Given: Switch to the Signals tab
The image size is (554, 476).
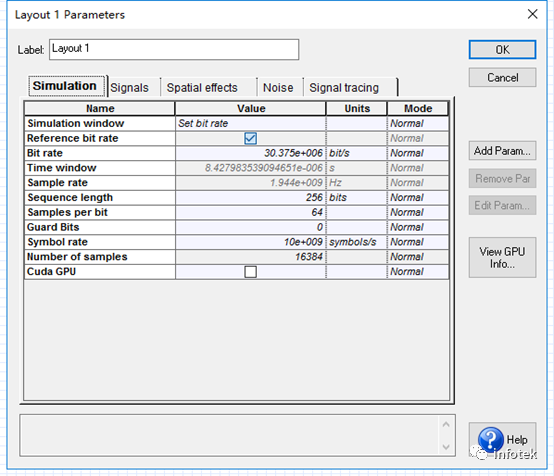Looking at the screenshot, I should tap(129, 87).
